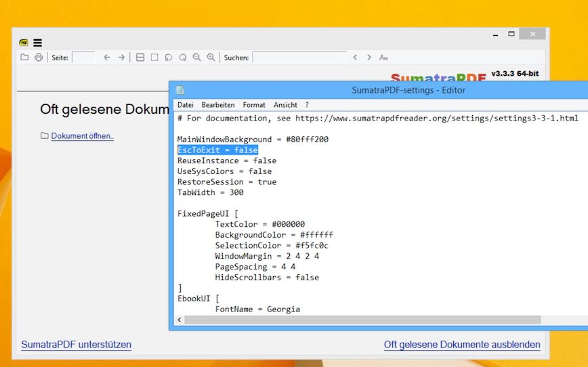Click the open file folder toolbar icon
The width and height of the screenshot is (588, 367).
pyautogui.click(x=25, y=58)
